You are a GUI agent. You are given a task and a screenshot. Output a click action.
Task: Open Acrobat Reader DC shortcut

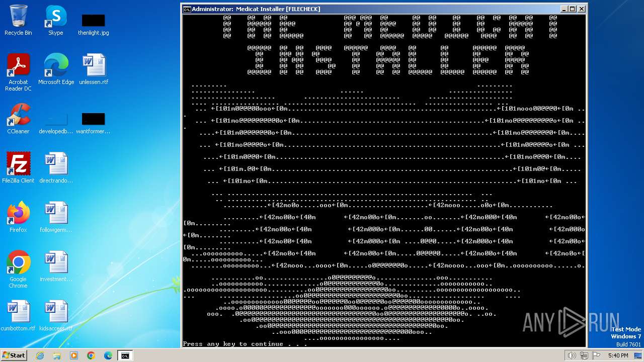pos(18,72)
